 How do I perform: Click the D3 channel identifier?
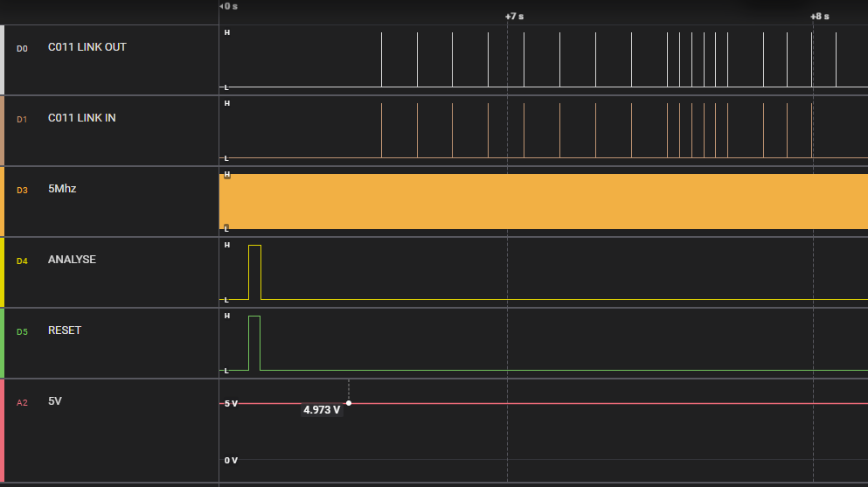pyautogui.click(x=22, y=190)
